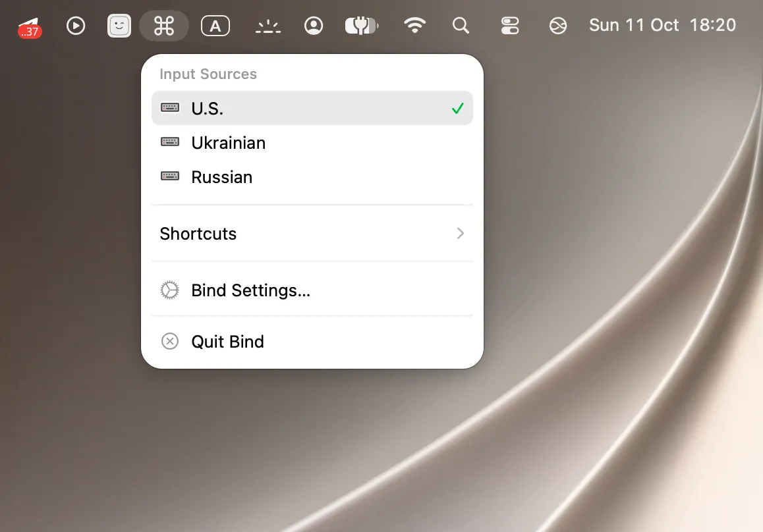
Task: Expand the Shortcuts chevron arrow
Action: tap(461, 234)
